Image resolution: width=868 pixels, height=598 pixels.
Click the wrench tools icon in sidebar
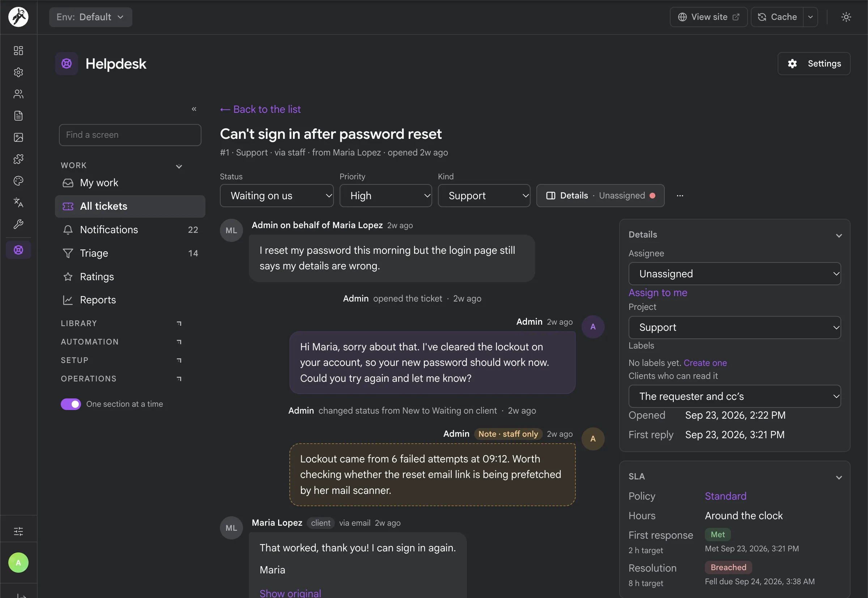tap(18, 225)
